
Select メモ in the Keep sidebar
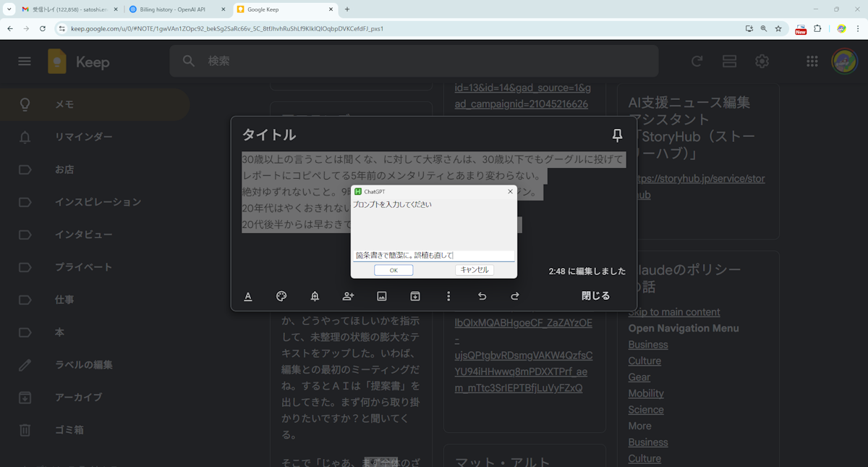pos(94,104)
